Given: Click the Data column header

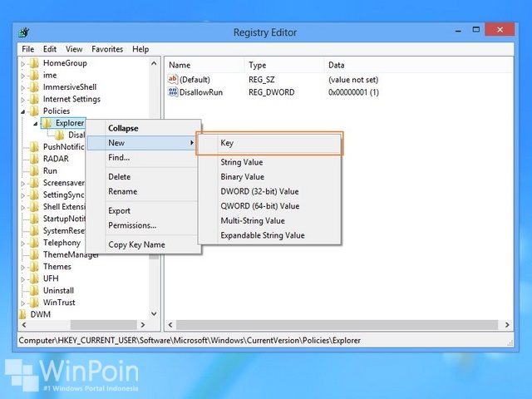Looking at the screenshot, I should tap(418, 65).
